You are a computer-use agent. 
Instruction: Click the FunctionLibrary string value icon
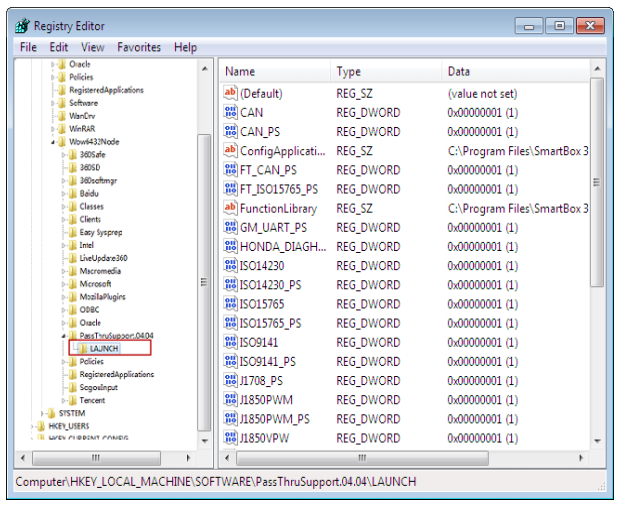pyautogui.click(x=230, y=209)
